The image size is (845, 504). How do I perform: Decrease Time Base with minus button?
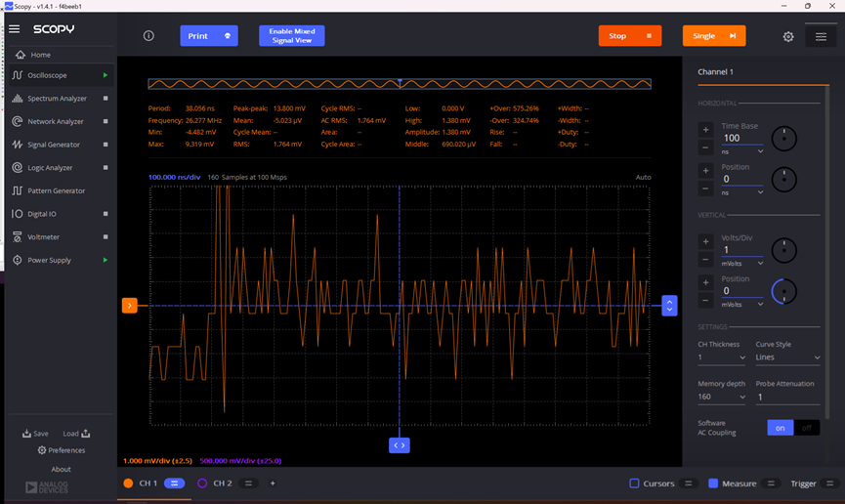tap(705, 147)
